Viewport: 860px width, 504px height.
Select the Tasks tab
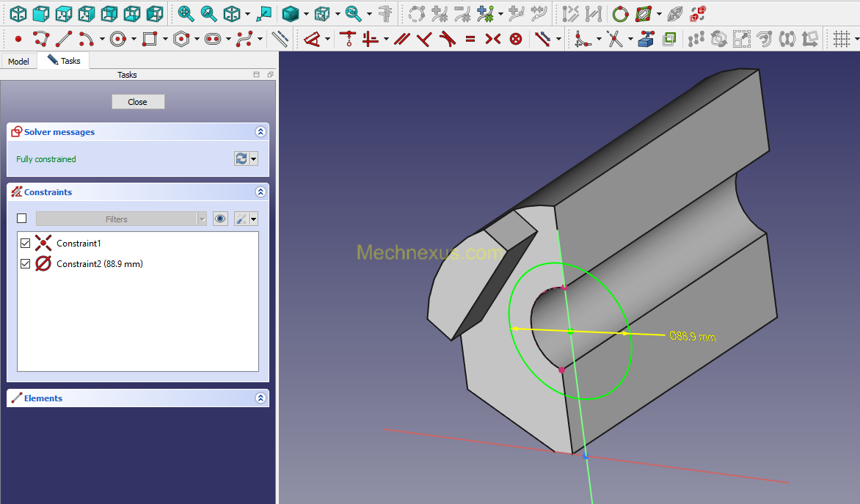tap(64, 60)
